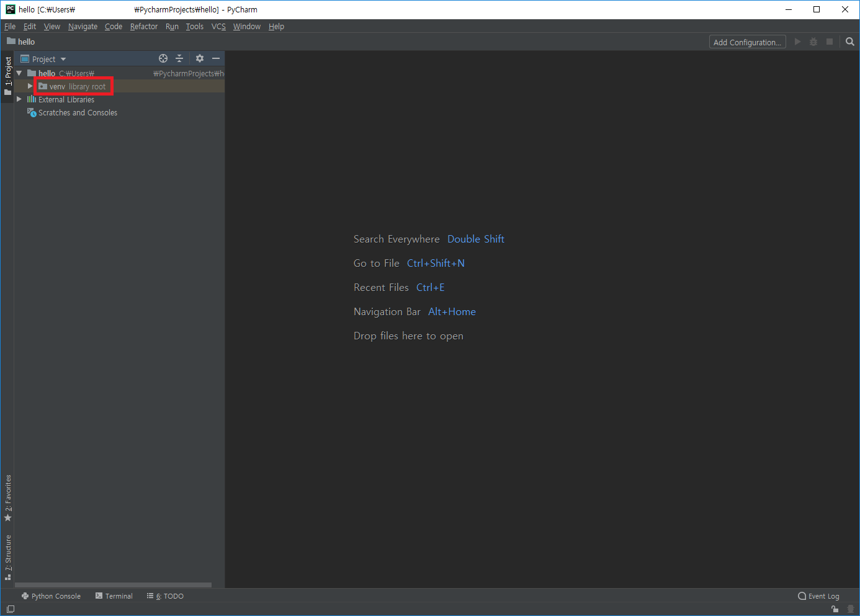Open the File menu
Image resolution: width=860 pixels, height=616 pixels.
pyautogui.click(x=10, y=26)
